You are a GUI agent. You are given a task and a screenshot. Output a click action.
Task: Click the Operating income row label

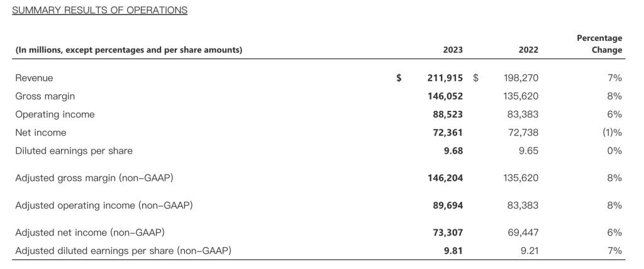tap(55, 115)
